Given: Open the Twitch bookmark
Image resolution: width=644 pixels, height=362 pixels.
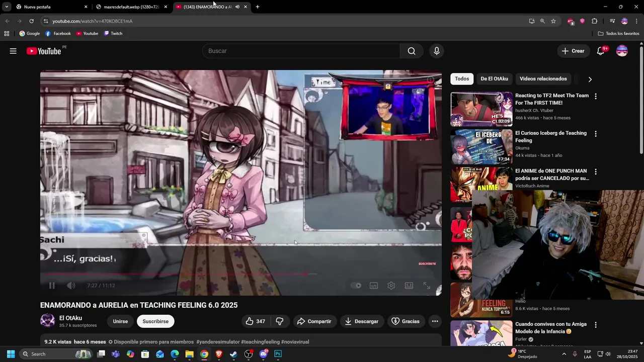Looking at the screenshot, I should coord(113,34).
